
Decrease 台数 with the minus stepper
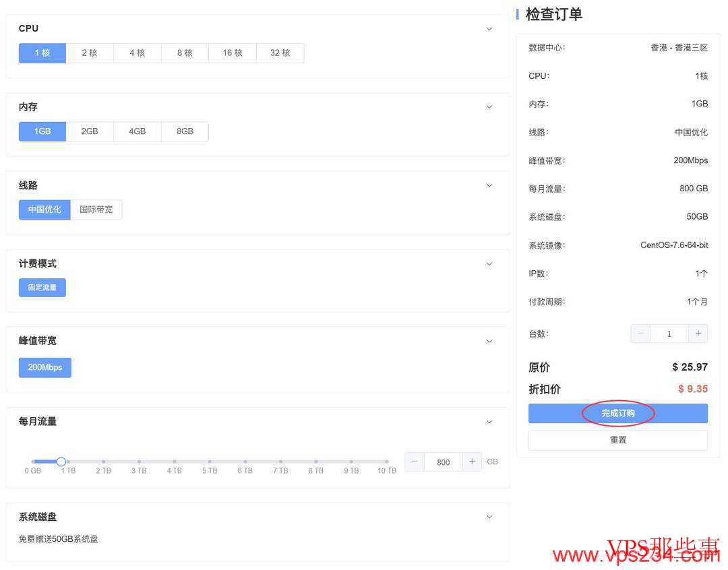(x=640, y=333)
